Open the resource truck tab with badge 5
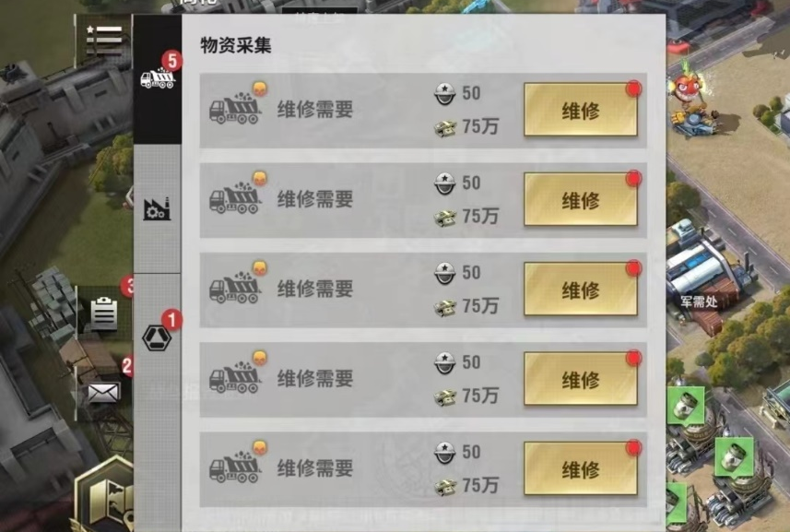 pyautogui.click(x=158, y=78)
